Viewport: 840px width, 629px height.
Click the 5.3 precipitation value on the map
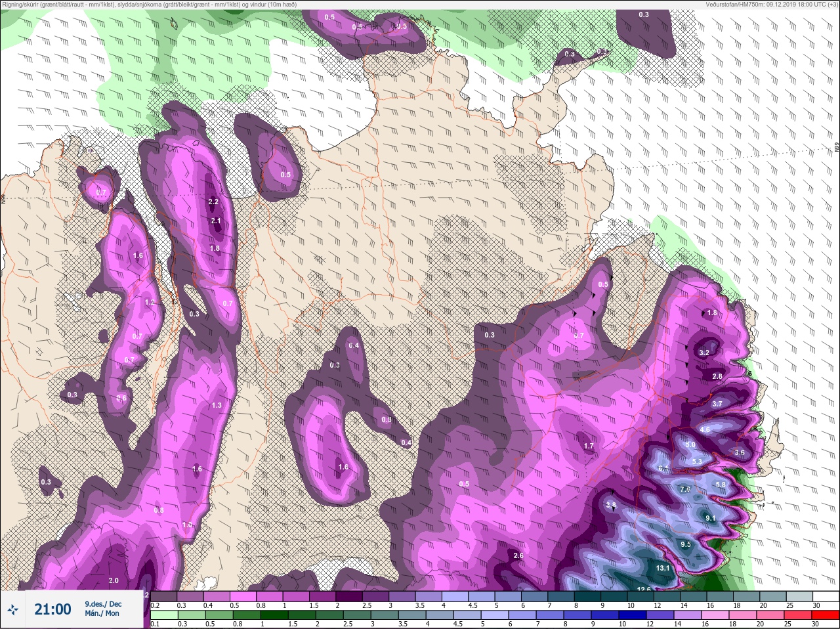coord(697,462)
